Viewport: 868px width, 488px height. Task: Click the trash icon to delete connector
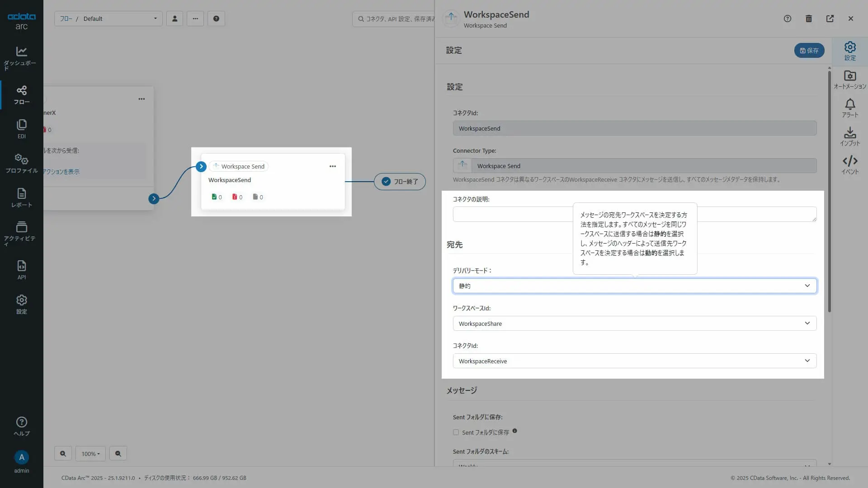click(809, 19)
